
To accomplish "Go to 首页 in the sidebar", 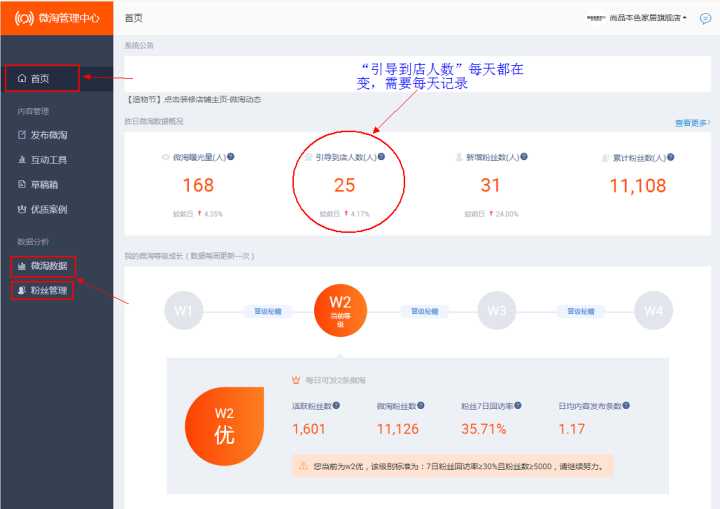I will pos(40,78).
